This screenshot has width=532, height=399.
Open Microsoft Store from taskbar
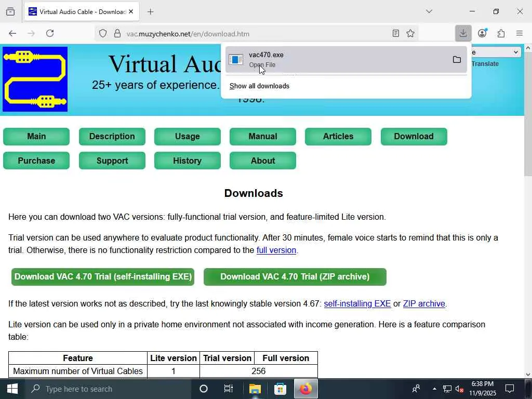coord(280,389)
